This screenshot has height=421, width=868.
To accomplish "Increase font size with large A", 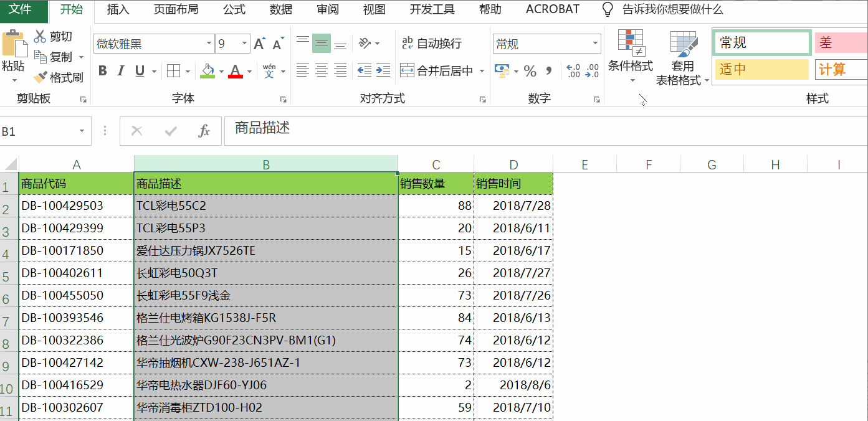I will tap(260, 44).
